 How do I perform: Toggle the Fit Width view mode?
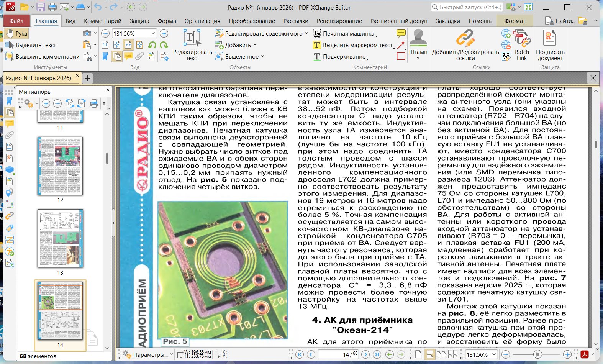128,45
